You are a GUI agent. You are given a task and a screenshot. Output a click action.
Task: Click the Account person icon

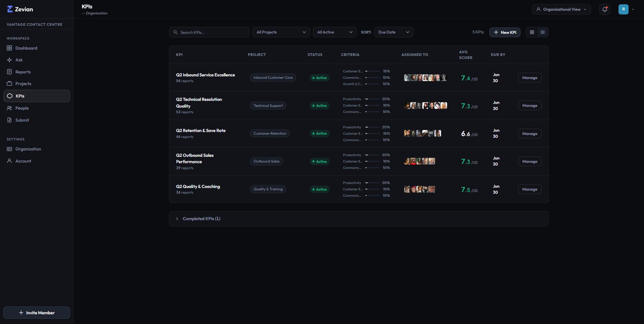9,161
